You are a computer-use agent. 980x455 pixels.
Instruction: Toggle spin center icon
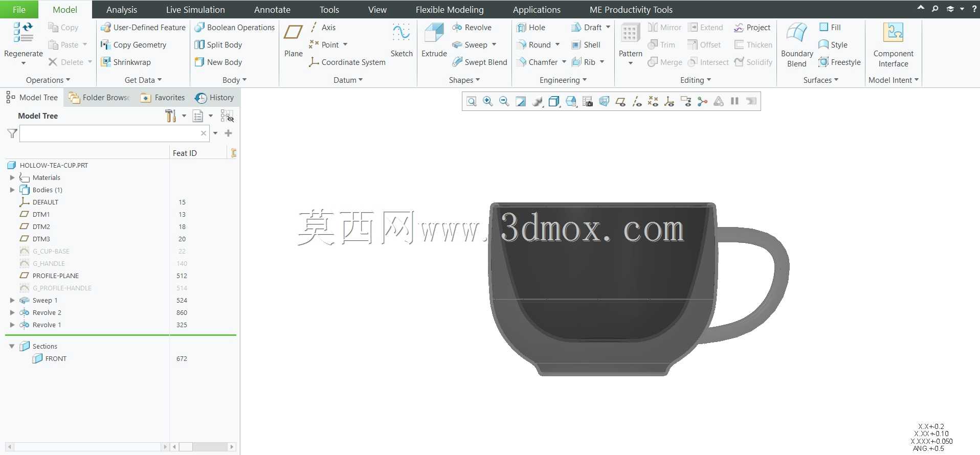[702, 101]
